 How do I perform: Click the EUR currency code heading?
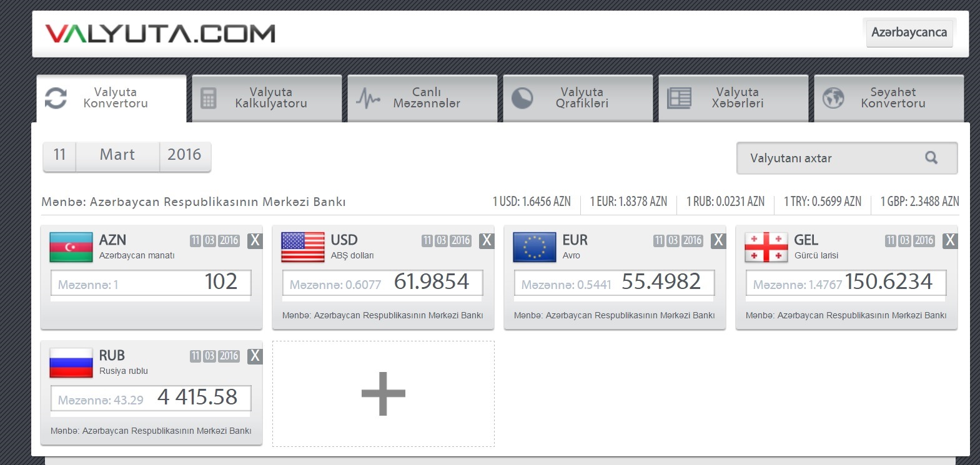(575, 240)
